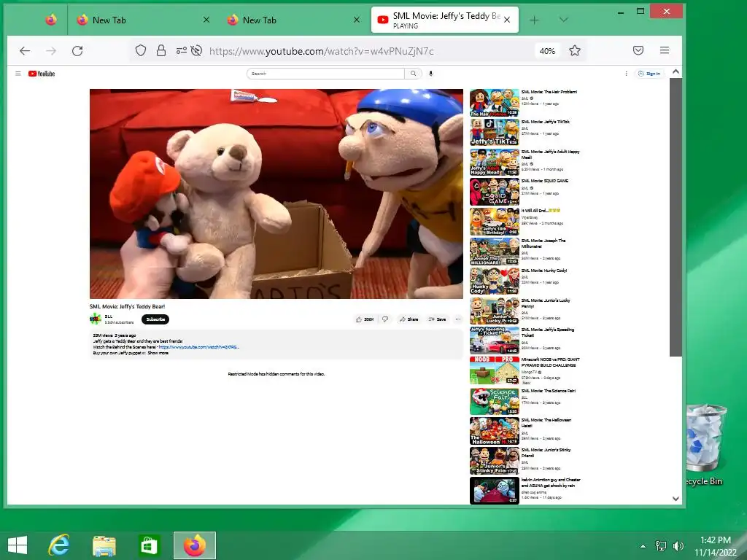747x560 pixels.
Task: Sign in to YouTube
Action: point(649,74)
